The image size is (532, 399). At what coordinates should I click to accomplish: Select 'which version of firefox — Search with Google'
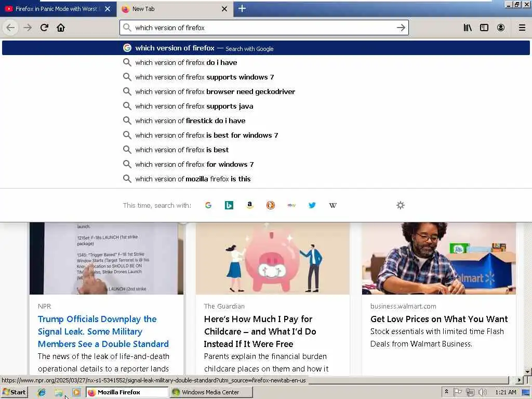(x=265, y=48)
